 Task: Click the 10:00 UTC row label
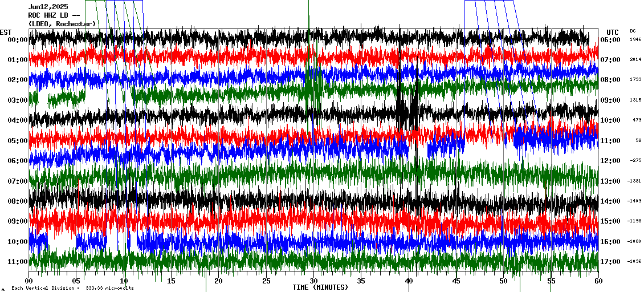coord(610,120)
